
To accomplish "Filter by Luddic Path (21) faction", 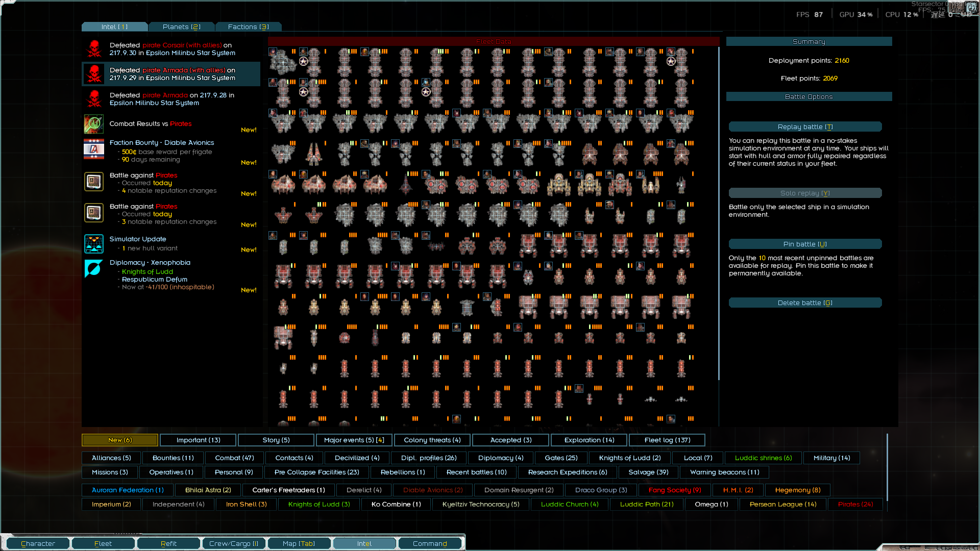I will tap(646, 504).
